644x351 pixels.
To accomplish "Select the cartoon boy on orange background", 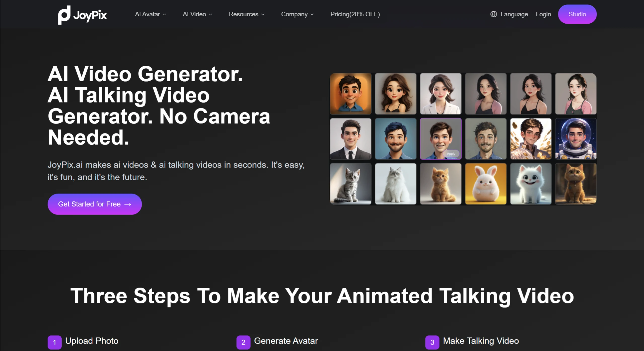I will [x=350, y=94].
